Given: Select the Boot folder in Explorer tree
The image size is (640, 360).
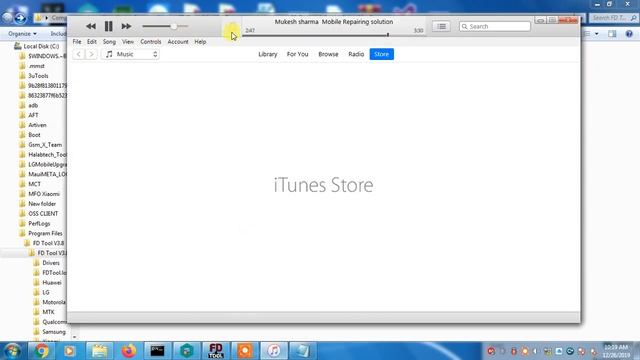Looking at the screenshot, I should [34, 135].
